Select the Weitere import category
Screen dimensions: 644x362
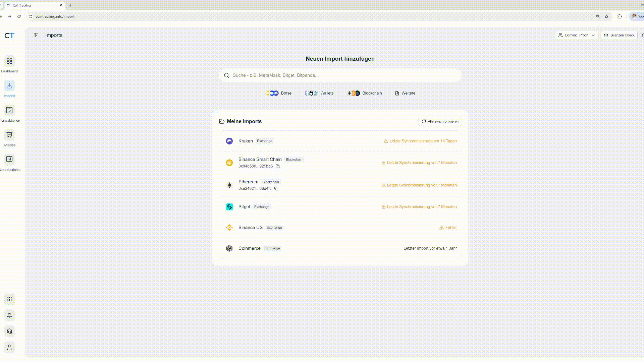coord(405,93)
